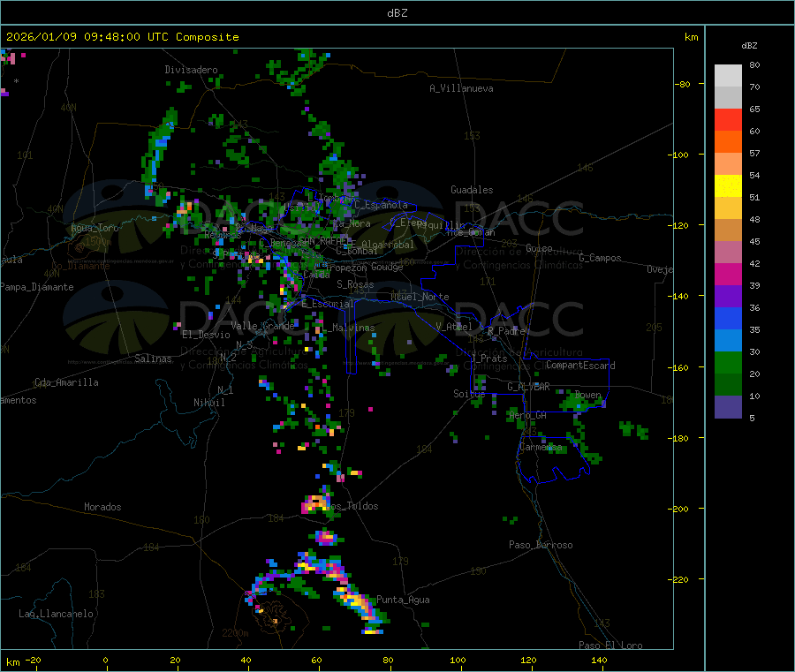Click the strong echo cell near Los_Toldos
Viewport: 795px width, 672px height.
coord(315,503)
